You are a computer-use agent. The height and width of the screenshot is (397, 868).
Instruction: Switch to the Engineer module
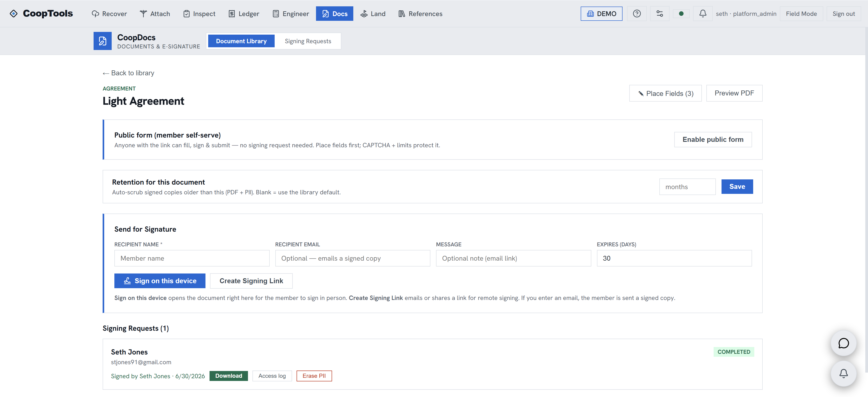291,14
